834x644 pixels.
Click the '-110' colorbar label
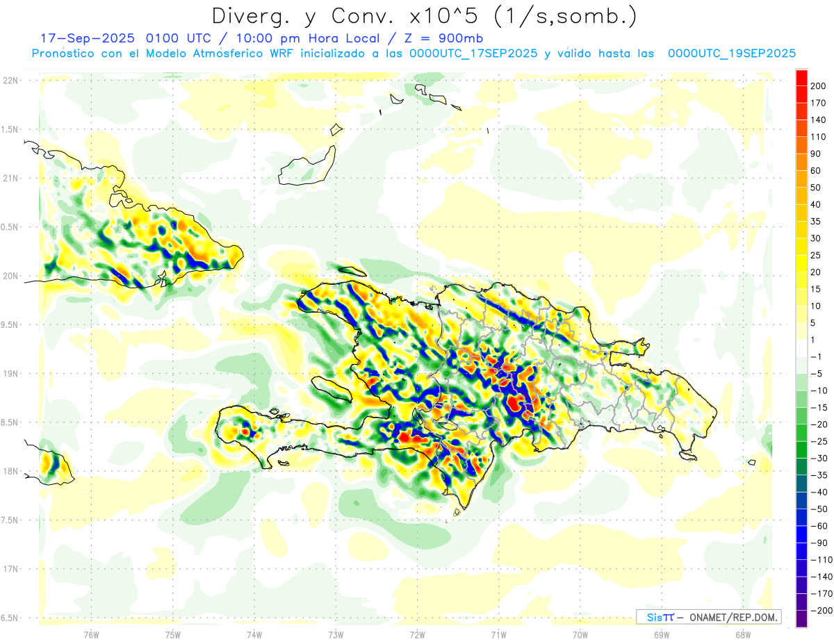pos(821,559)
